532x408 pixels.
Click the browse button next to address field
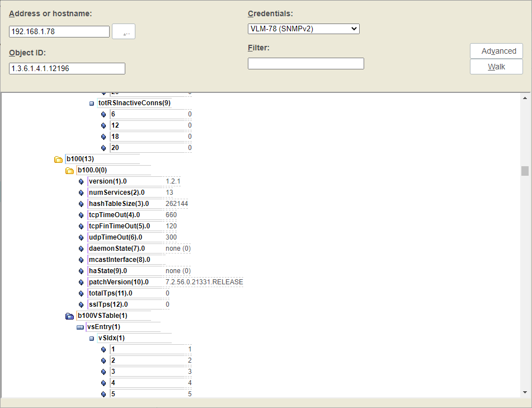pyautogui.click(x=124, y=32)
